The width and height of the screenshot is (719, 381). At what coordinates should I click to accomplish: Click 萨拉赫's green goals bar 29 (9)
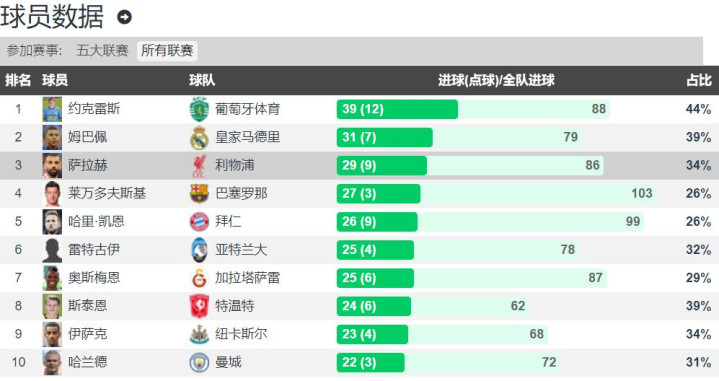point(382,166)
